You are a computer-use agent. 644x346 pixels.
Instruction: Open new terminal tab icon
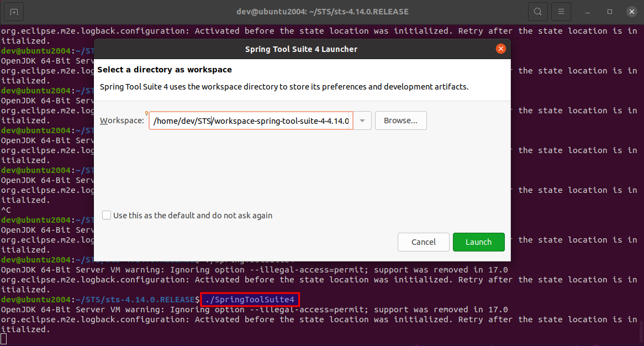[x=14, y=12]
